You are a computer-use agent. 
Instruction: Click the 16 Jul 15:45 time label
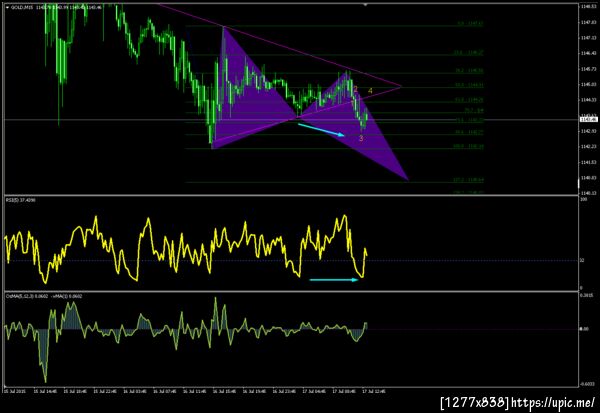224,391
